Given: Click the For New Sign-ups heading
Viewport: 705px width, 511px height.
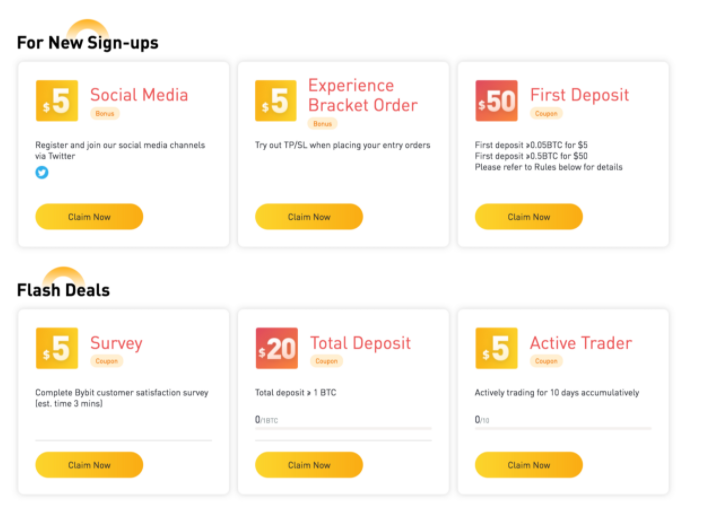Looking at the screenshot, I should [x=88, y=43].
